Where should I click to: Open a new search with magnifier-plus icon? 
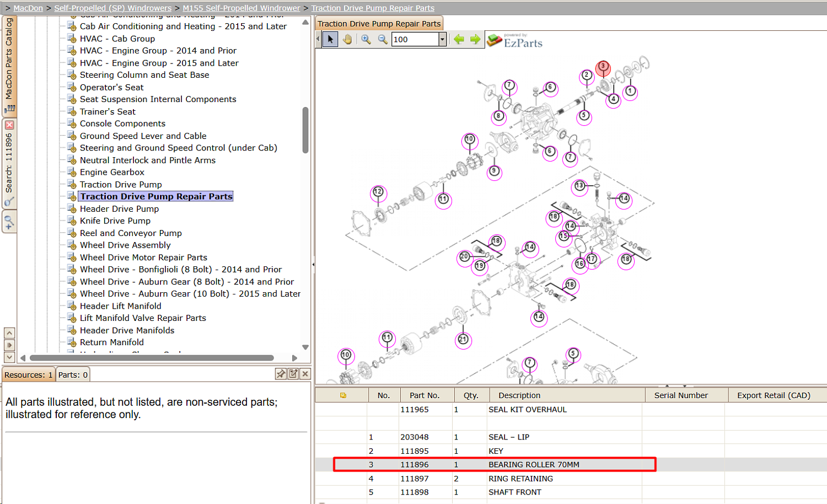coord(9,222)
